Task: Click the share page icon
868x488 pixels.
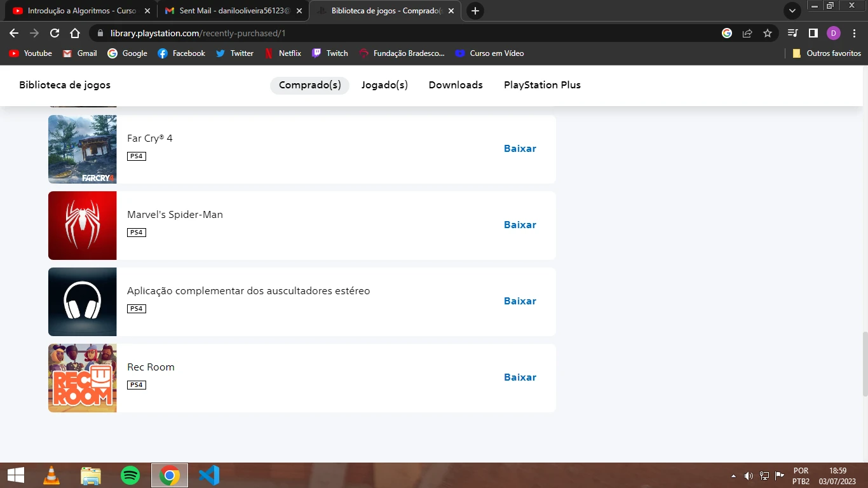Action: pos(747,33)
